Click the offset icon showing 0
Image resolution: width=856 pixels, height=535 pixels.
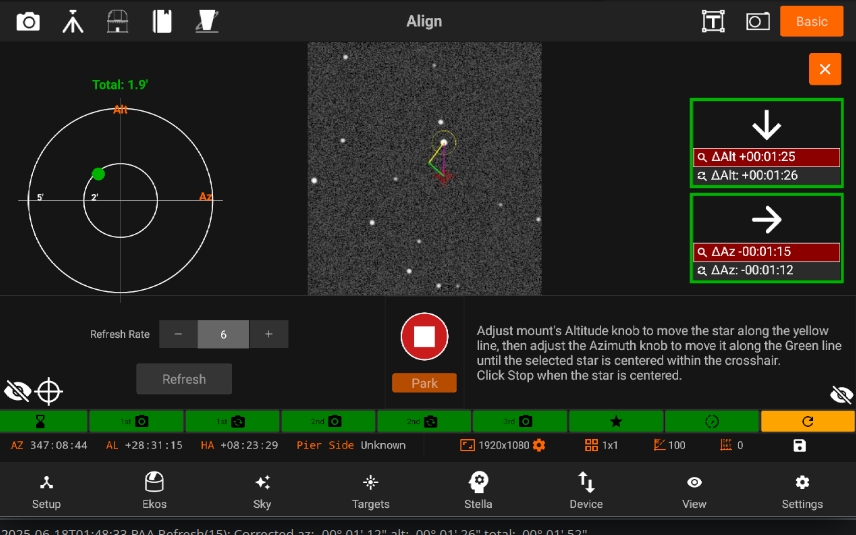(726, 445)
